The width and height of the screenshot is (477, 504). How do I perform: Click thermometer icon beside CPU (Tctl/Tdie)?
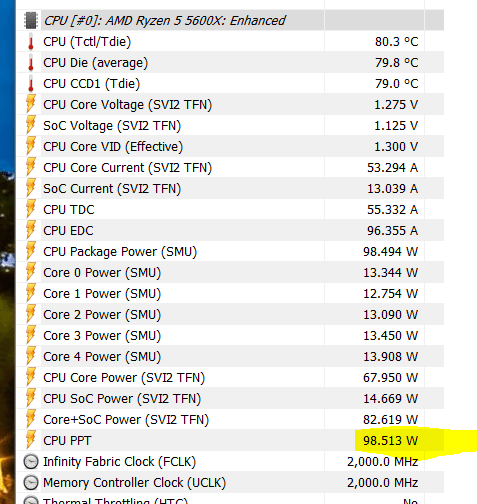[31, 42]
